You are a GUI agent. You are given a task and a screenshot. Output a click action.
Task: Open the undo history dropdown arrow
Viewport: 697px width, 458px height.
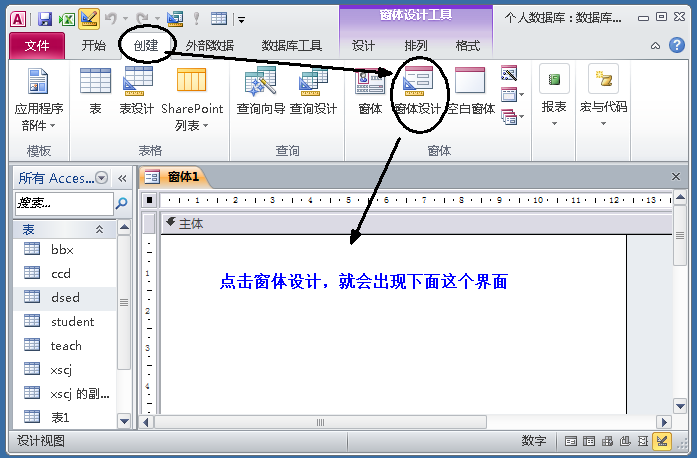pyautogui.click(x=125, y=19)
